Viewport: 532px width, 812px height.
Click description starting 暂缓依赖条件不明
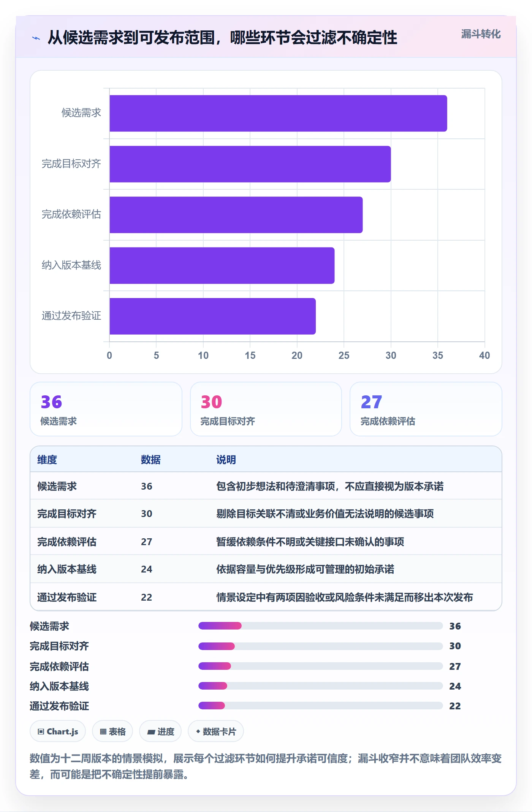coord(310,542)
